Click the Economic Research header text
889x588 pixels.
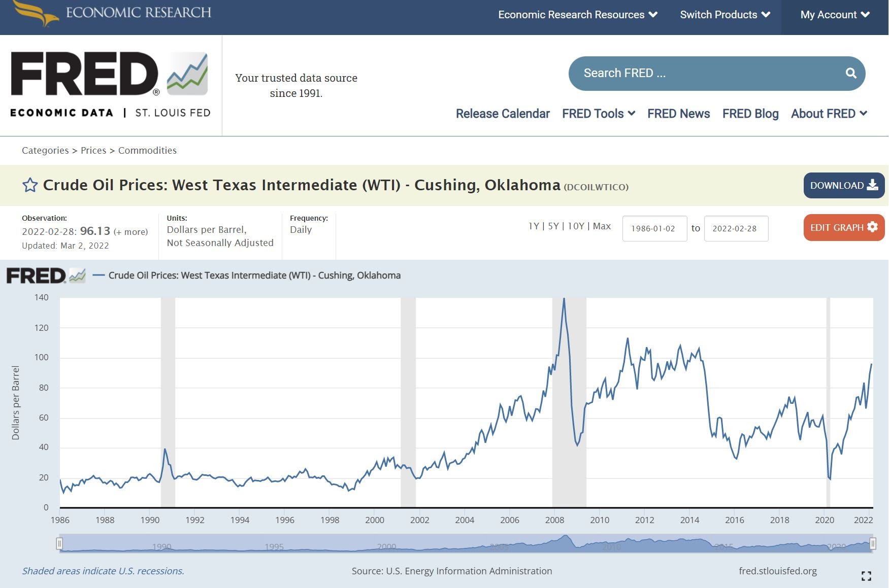point(139,12)
